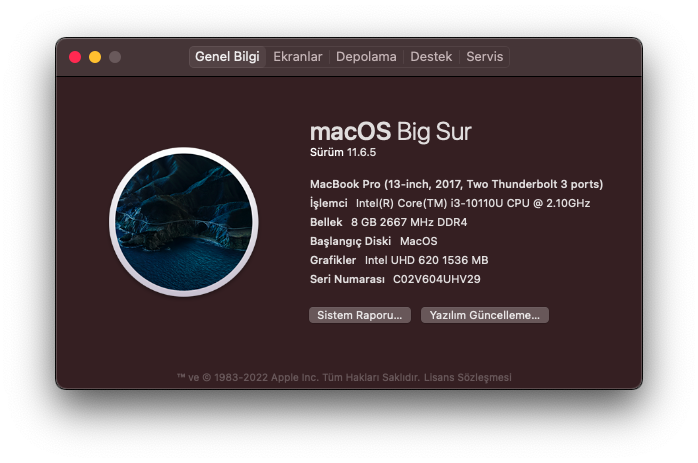Go to the Destek tab
Image resolution: width=698 pixels, height=463 pixels.
pos(431,57)
